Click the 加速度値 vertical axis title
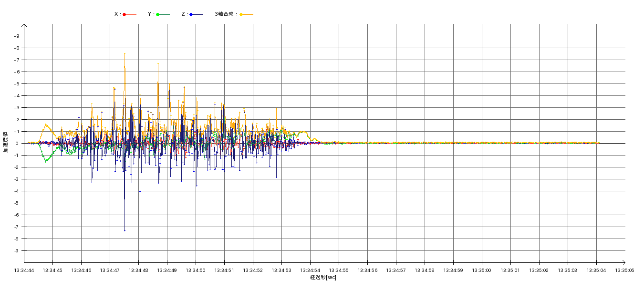The image size is (644, 291). coord(6,142)
